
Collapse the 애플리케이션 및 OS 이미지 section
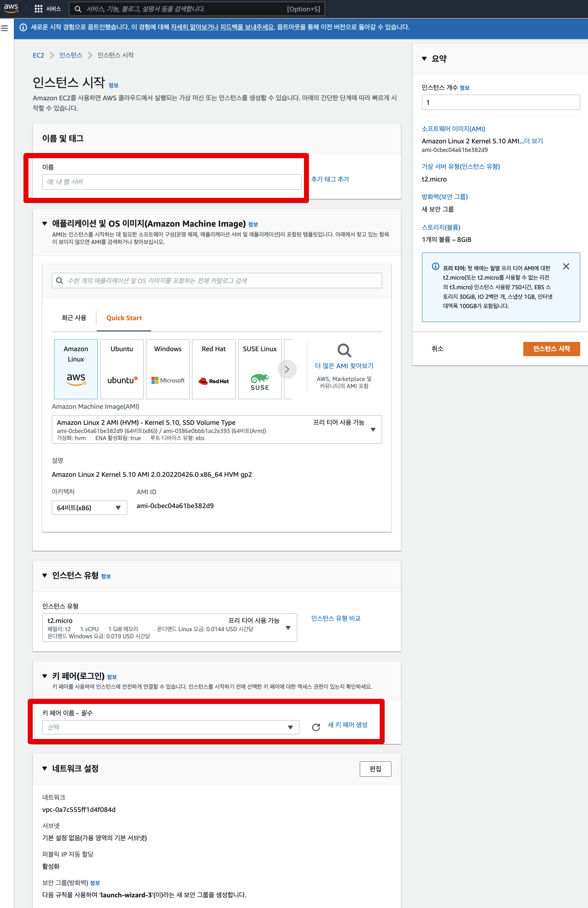(x=44, y=223)
